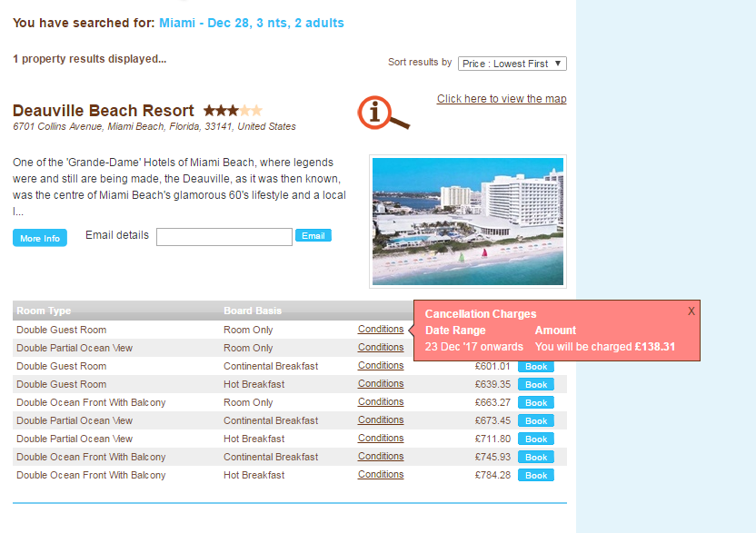Click the Room Type column header
The width and height of the screenshot is (756, 533).
44,311
